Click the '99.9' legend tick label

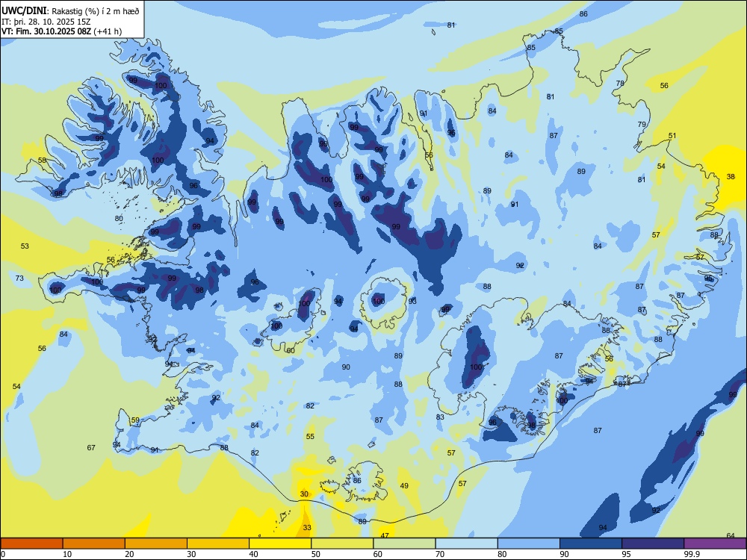click(691, 554)
